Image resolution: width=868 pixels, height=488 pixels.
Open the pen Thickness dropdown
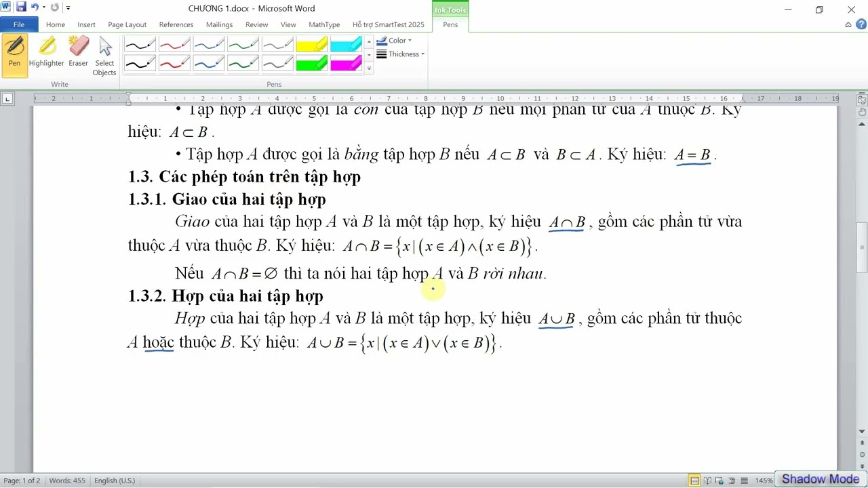400,54
